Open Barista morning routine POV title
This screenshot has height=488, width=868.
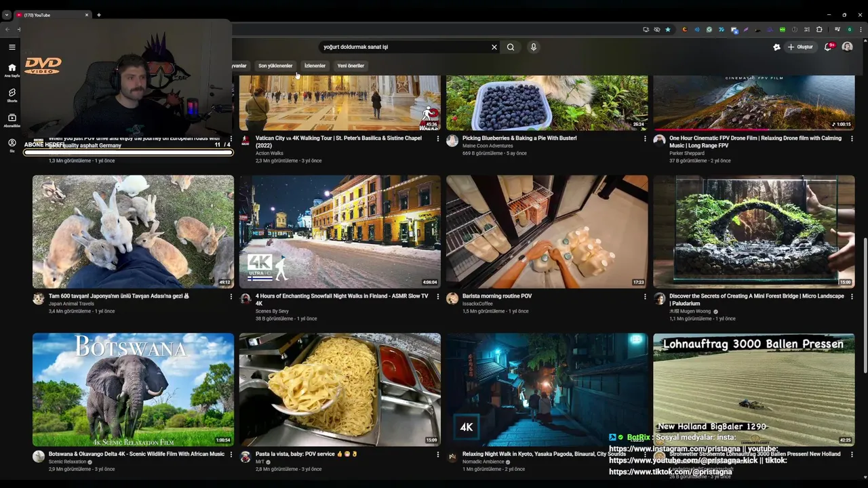point(497,296)
